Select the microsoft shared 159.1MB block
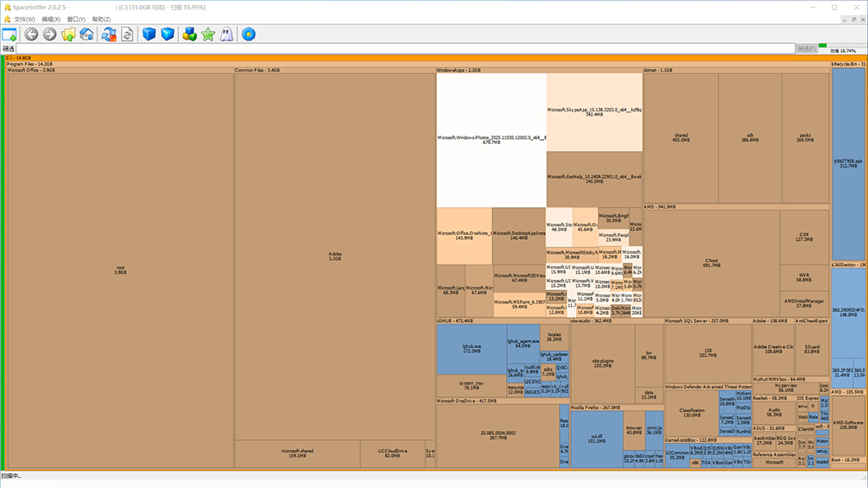The width and height of the screenshot is (868, 488). coord(297,454)
